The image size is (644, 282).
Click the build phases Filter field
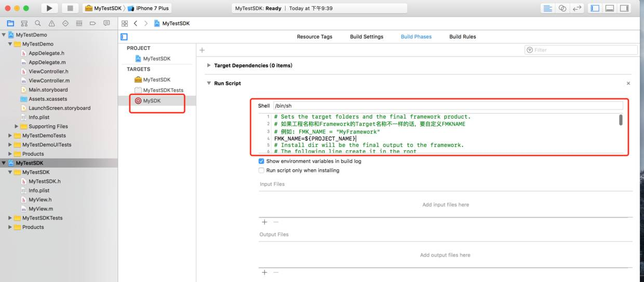[581, 50]
